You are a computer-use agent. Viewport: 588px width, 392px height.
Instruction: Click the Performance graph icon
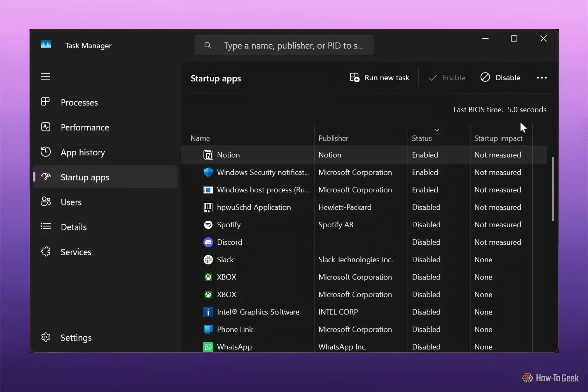pos(46,127)
